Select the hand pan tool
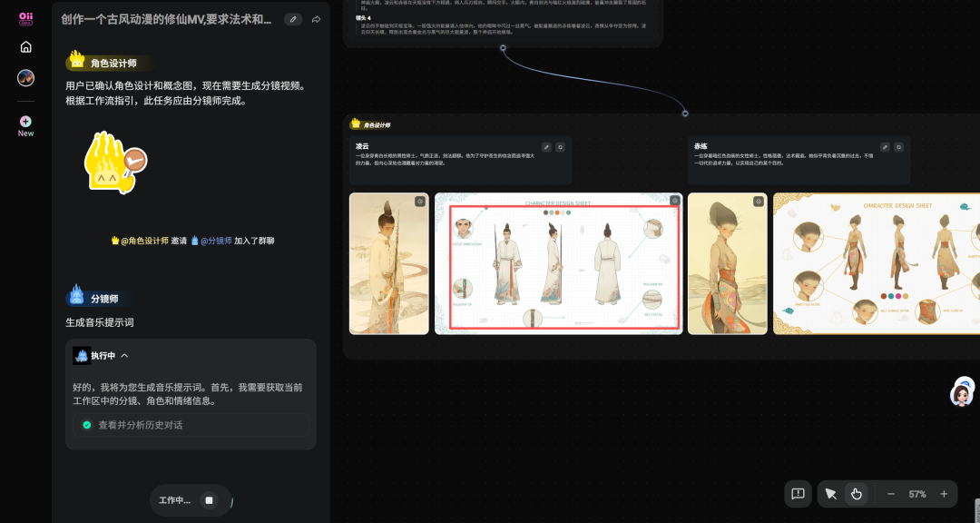This screenshot has width=980, height=523. coord(857,494)
